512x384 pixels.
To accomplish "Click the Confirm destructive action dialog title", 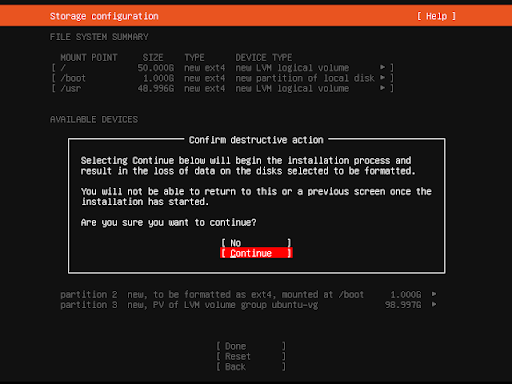I will coord(256,140).
